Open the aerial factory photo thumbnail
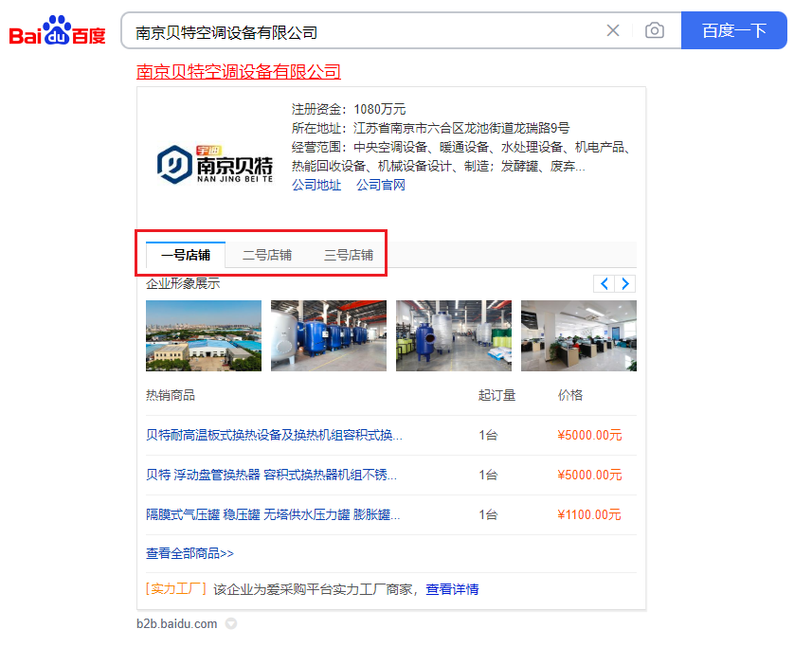This screenshot has height=647, width=812. click(x=204, y=335)
